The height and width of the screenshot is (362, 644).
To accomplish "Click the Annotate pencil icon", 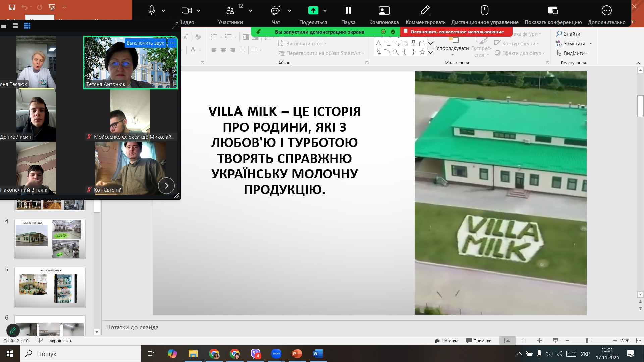I will pyautogui.click(x=425, y=11).
